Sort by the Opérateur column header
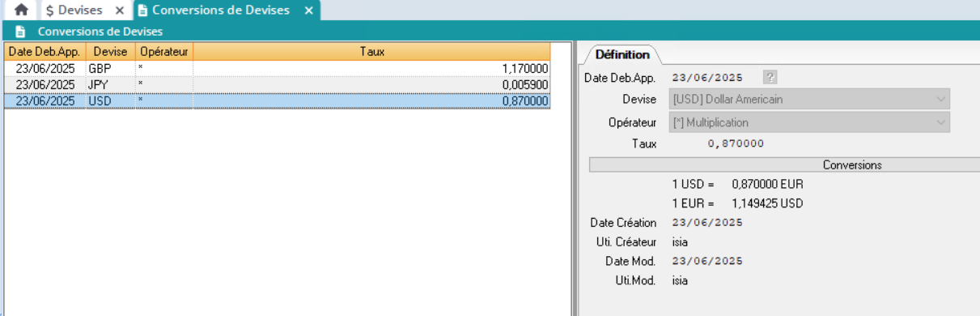 point(163,51)
